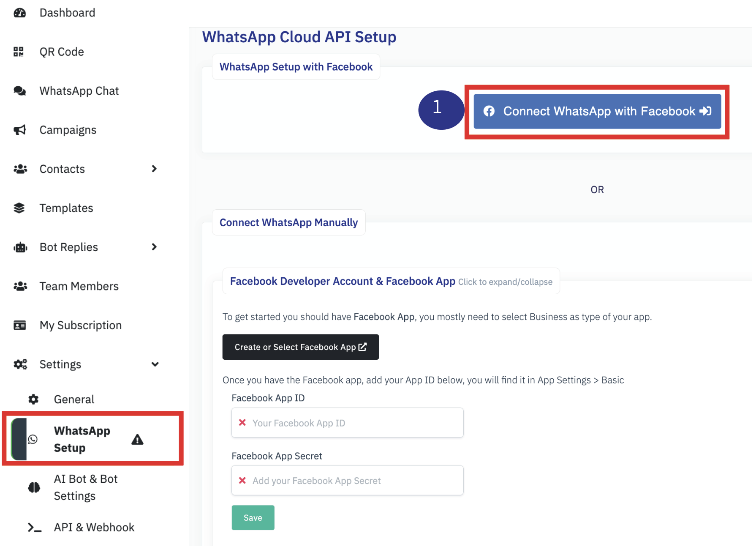This screenshot has height=547, width=756.
Task: Click the red X in Facebook App Secret field
Action: point(242,480)
